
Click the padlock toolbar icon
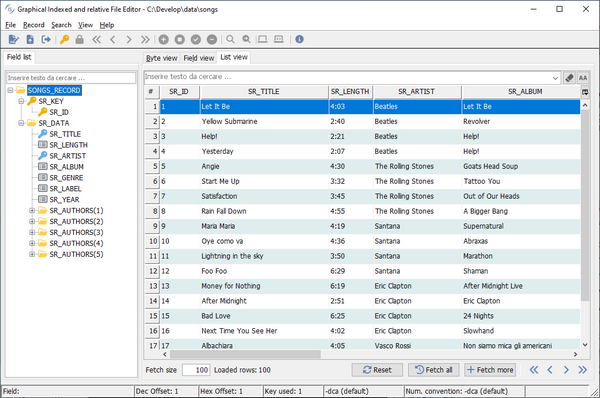click(80, 39)
